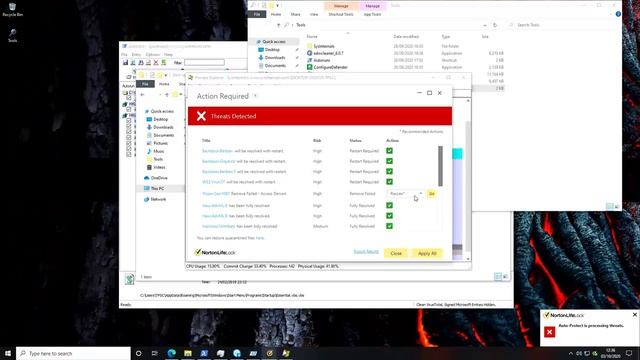640x360 pixels.
Task: Click the Save floppy icon in Autoruns toolbar
Action: [x=126, y=62]
